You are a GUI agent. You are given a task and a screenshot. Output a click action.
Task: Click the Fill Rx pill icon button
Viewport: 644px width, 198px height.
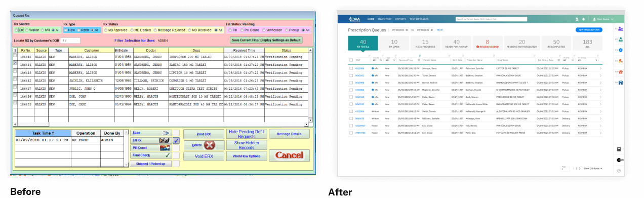click(x=150, y=140)
